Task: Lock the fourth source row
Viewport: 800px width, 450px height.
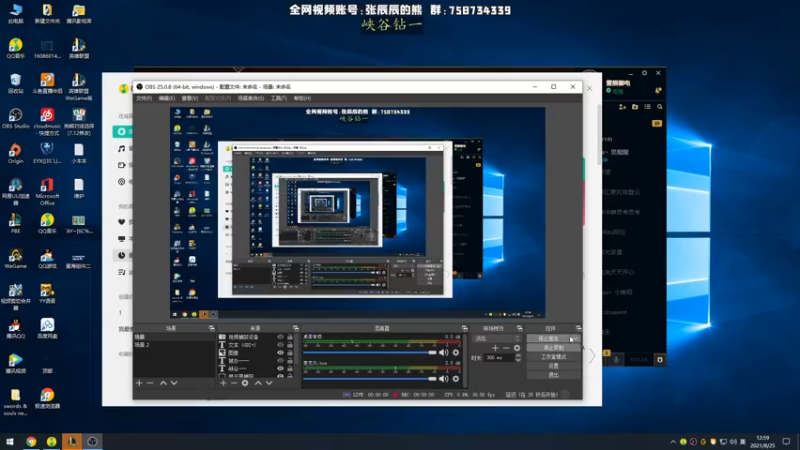Action: (290, 360)
